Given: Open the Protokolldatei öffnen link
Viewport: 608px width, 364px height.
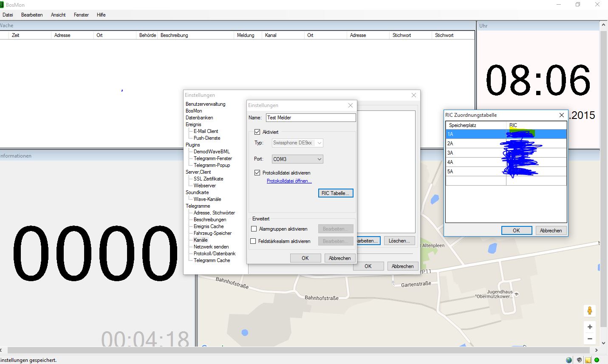Looking at the screenshot, I should tap(289, 181).
